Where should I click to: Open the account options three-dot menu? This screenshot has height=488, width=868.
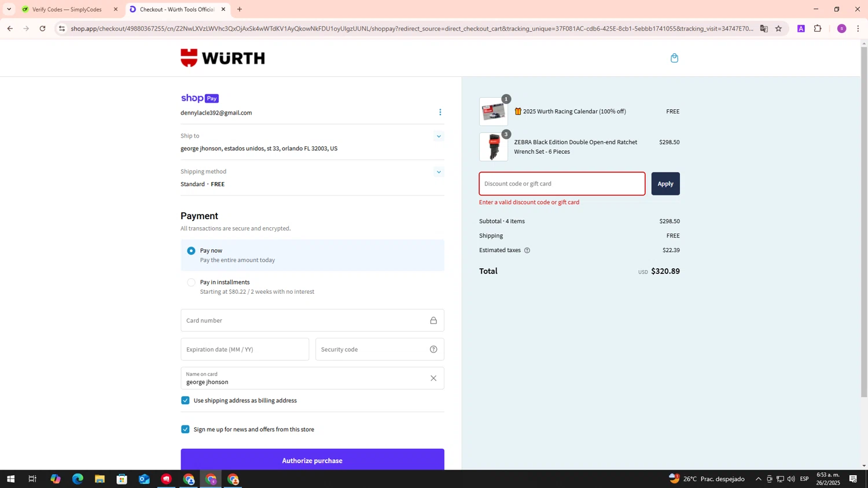click(440, 112)
